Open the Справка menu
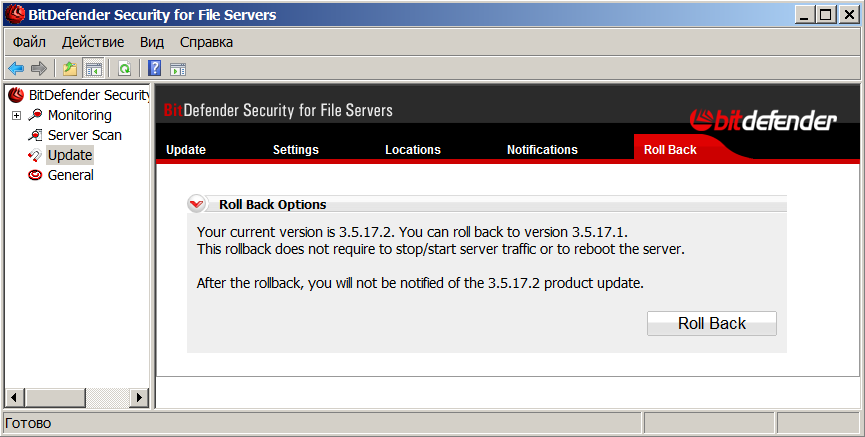Screen dimensions: 865x437 [x=206, y=42]
